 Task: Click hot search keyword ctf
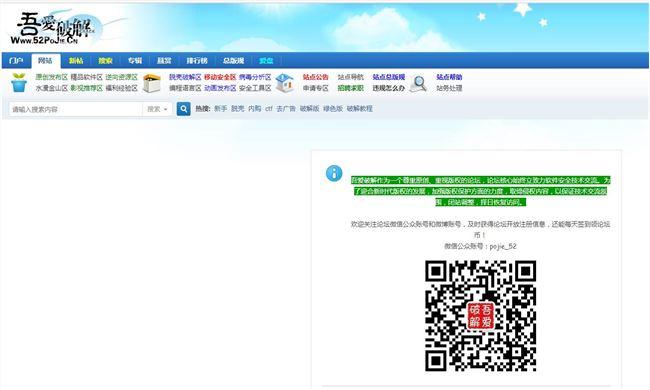[269, 109]
